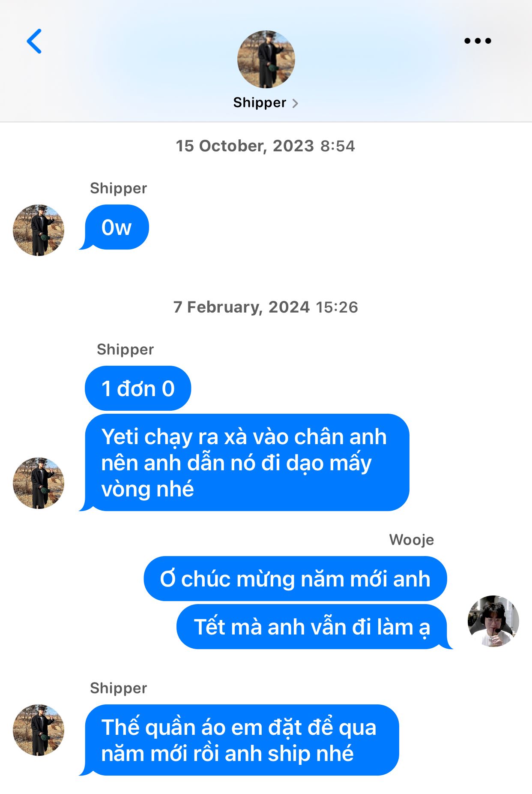
Task: Open the three-dots more options menu
Action: pyautogui.click(x=478, y=41)
